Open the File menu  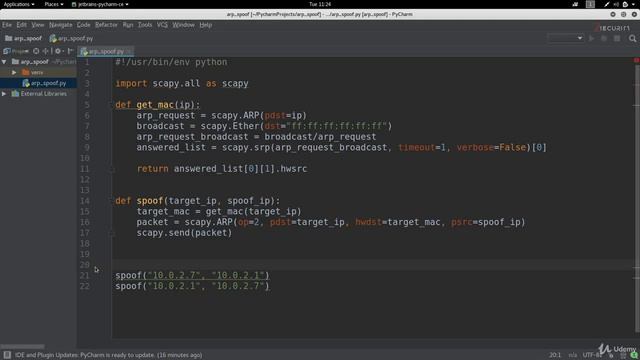click(x=7, y=25)
